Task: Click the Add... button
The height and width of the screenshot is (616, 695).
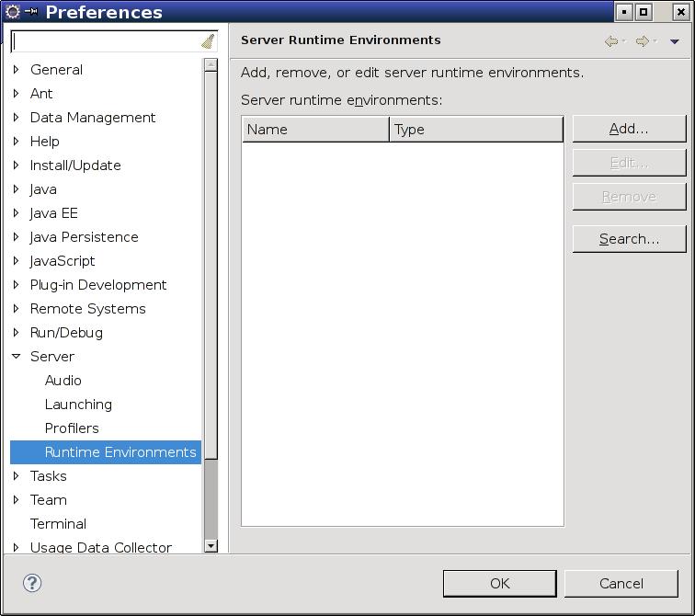Action: [x=629, y=129]
